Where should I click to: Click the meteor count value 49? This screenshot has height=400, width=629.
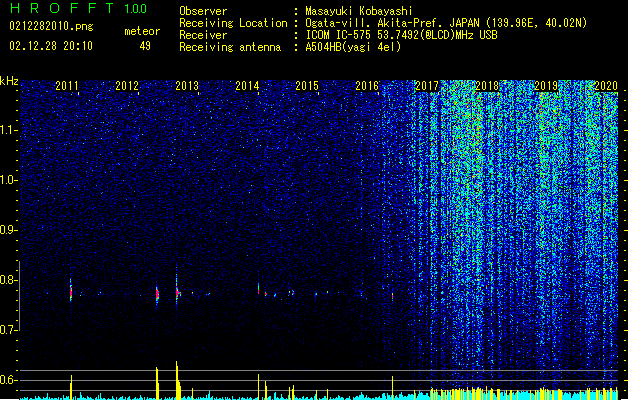click(145, 46)
